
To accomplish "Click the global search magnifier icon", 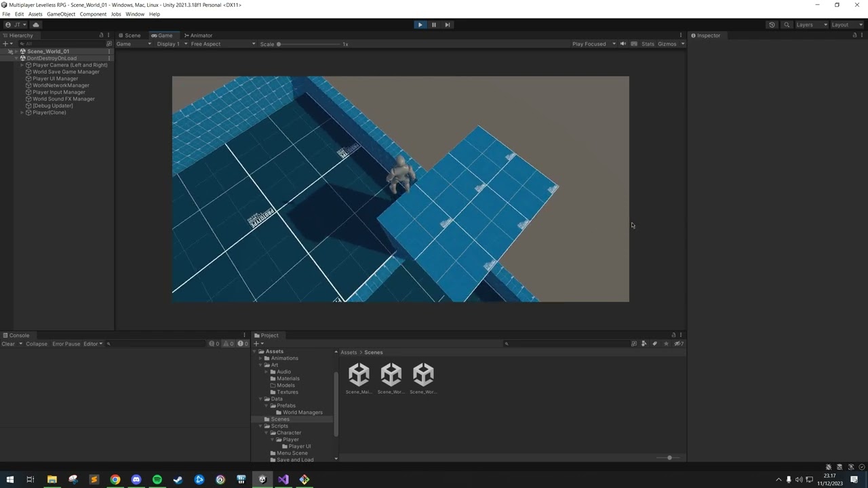I will pos(787,24).
